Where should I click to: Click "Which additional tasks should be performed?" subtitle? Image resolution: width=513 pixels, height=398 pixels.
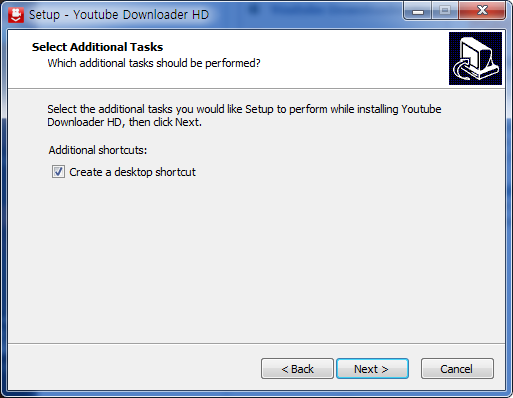tap(154, 63)
